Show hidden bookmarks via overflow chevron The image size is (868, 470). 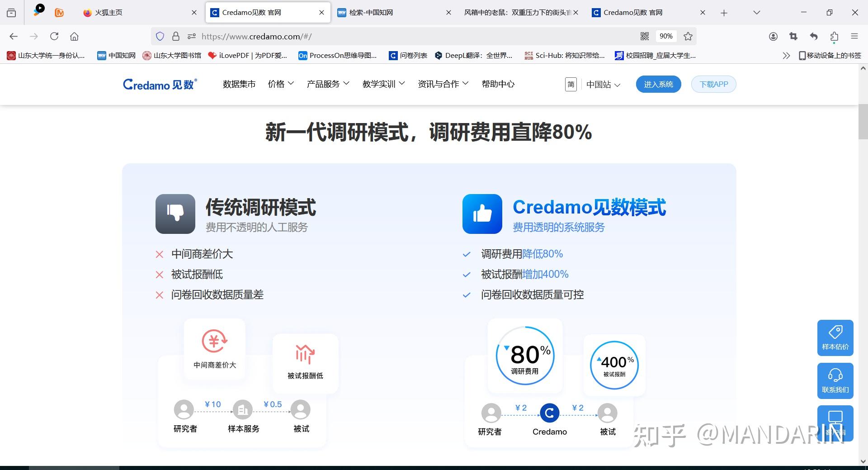coord(786,55)
